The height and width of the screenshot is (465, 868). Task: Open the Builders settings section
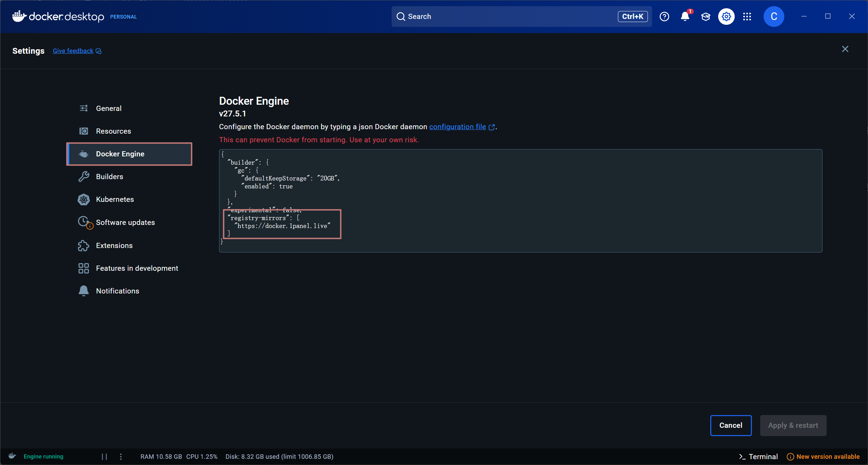point(130,177)
